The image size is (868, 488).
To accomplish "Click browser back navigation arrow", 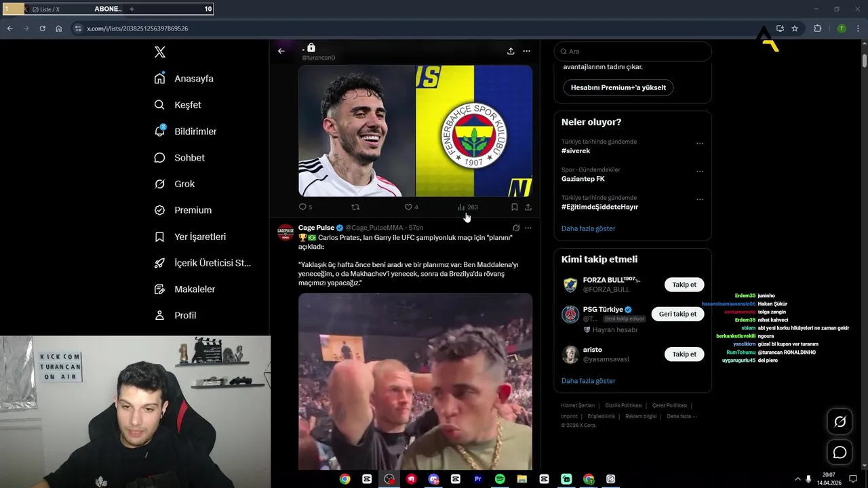I will (9, 28).
